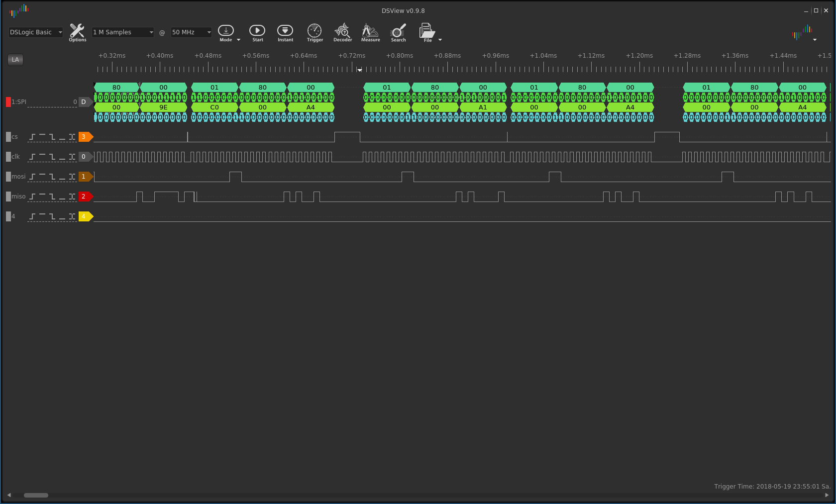The height and width of the screenshot is (504, 836).
Task: Open the File menu icon
Action: [427, 32]
